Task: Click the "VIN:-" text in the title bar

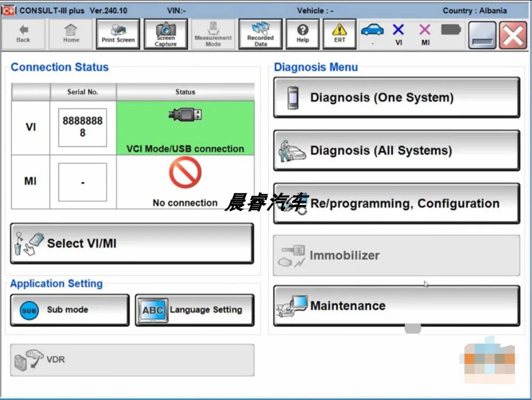Action: pos(176,11)
